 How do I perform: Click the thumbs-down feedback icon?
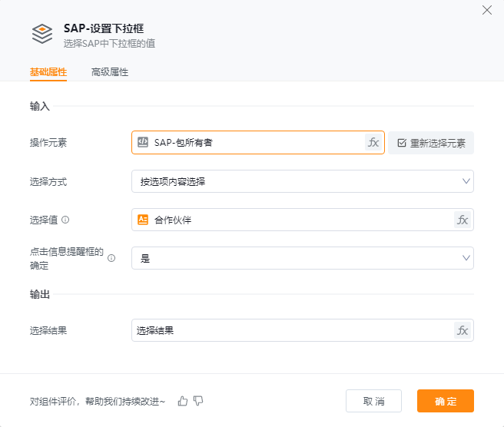[x=198, y=401]
